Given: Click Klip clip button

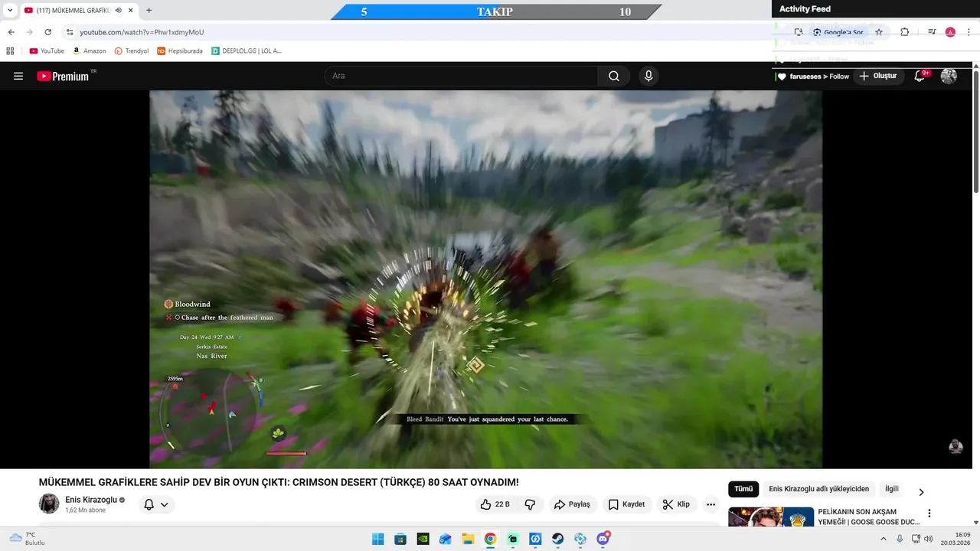Looking at the screenshot, I should (677, 504).
